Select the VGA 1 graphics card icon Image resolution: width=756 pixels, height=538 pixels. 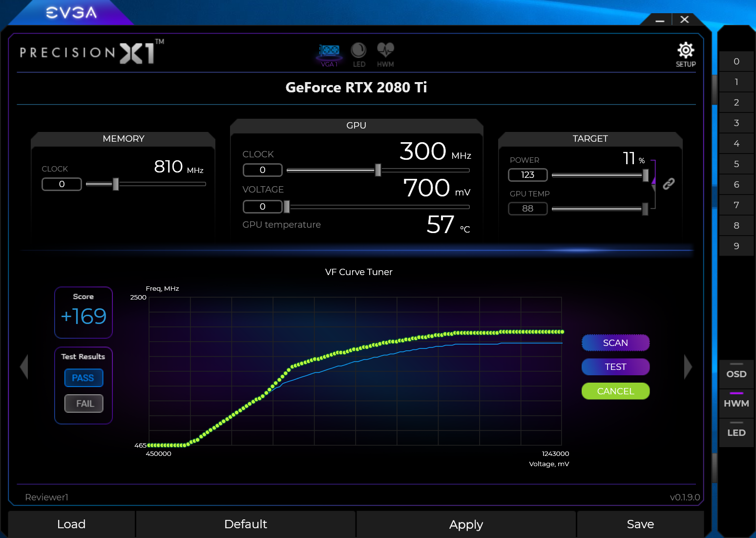tap(330, 54)
